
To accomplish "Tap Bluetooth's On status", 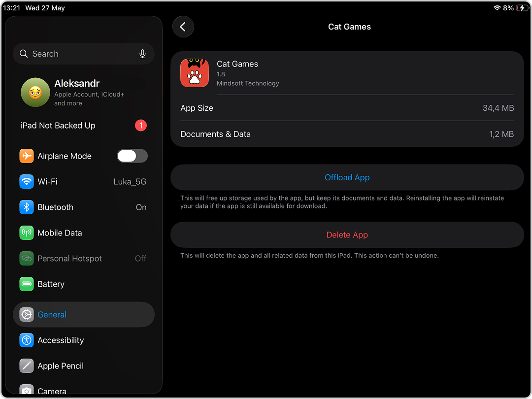I will (141, 207).
